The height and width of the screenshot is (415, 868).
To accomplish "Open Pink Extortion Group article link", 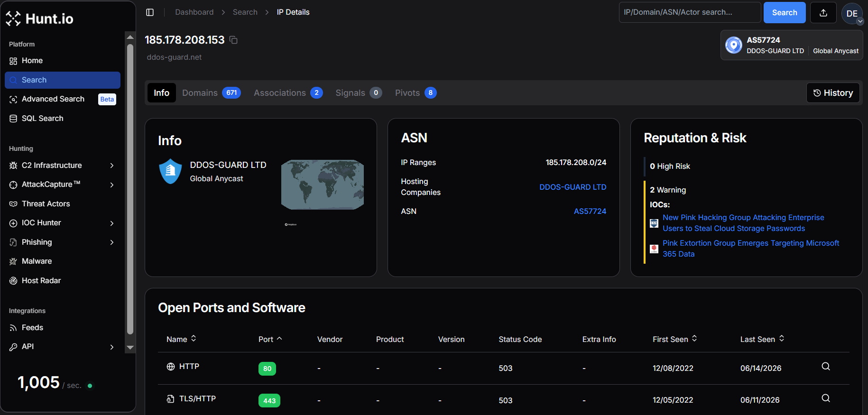I will 751,249.
